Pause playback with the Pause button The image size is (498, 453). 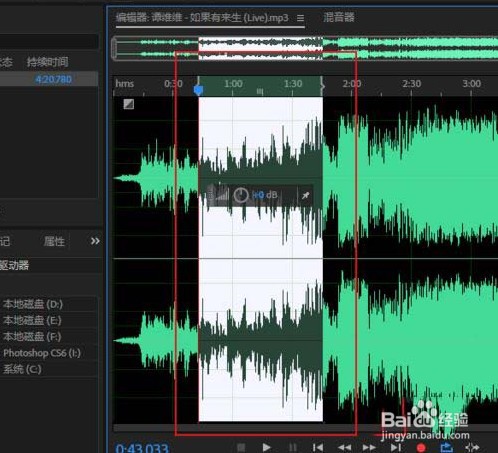[292, 447]
